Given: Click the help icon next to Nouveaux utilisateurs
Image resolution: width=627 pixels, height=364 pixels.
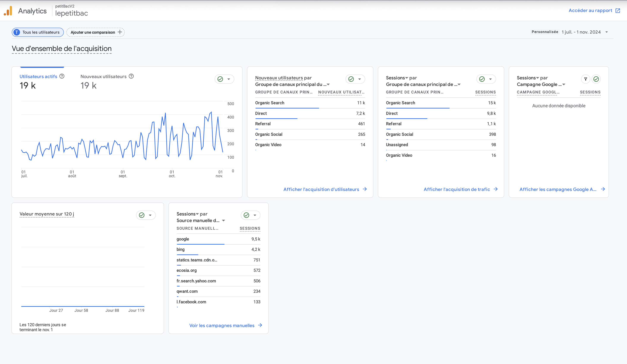Looking at the screenshot, I should click(131, 76).
